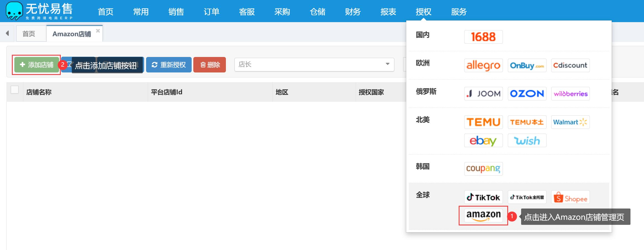The height and width of the screenshot is (250, 644).
Task: Choose the Walmart platform logo
Action: click(570, 122)
